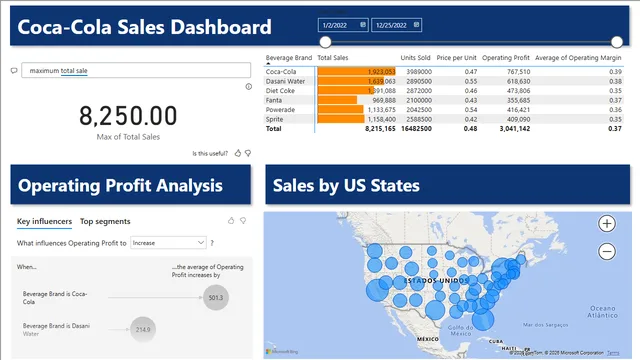Click the date range slider track
Image resolution: width=640 pixels, height=360 pixels.
[x=471, y=42]
